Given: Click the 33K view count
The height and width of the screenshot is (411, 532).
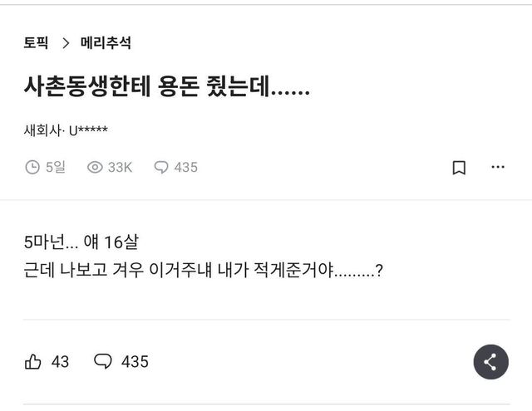Looking at the screenshot, I should click(x=121, y=167).
